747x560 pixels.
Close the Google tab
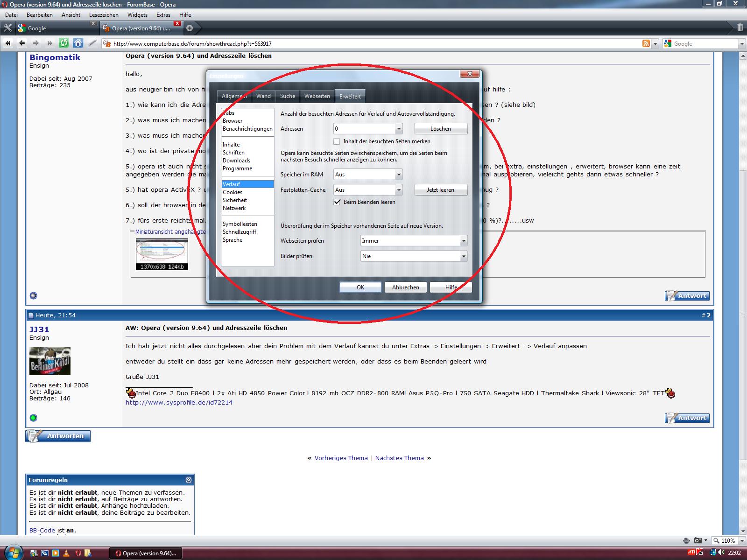pyautogui.click(x=92, y=23)
